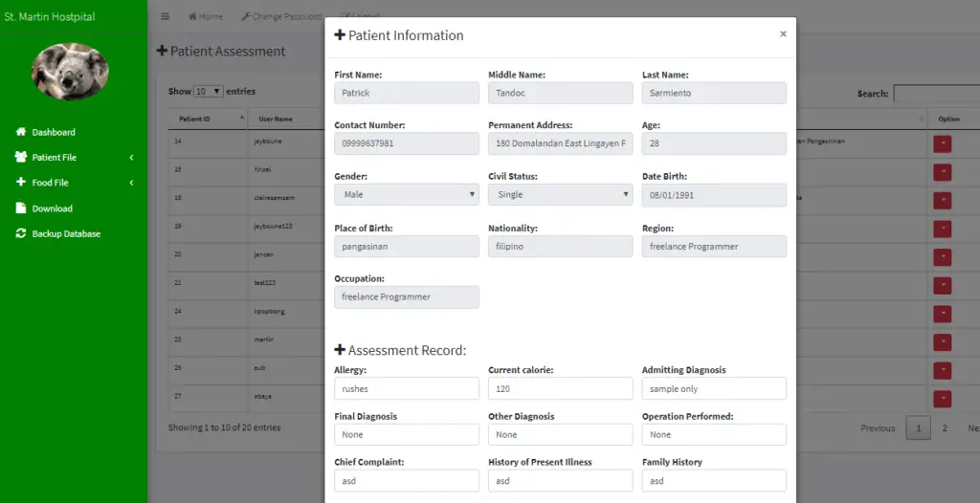Open option dropdown for kpopbong row
Image resolution: width=980 pixels, height=503 pixels.
pyautogui.click(x=943, y=314)
